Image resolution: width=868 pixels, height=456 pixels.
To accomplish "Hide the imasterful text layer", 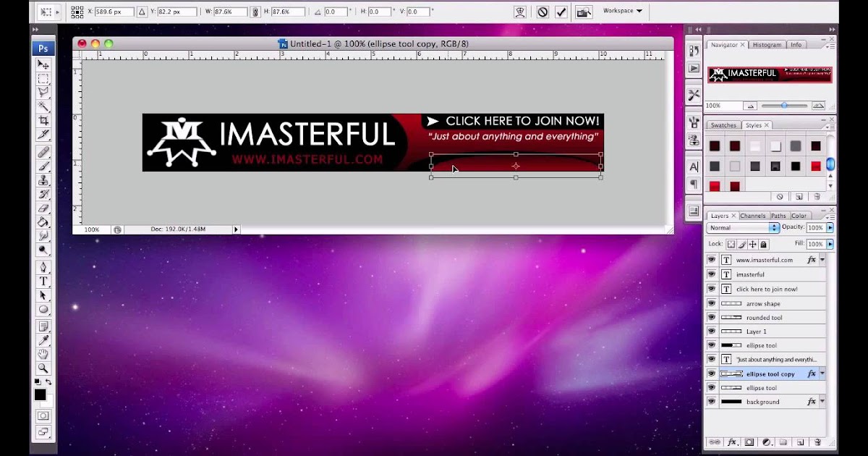I will click(x=712, y=274).
